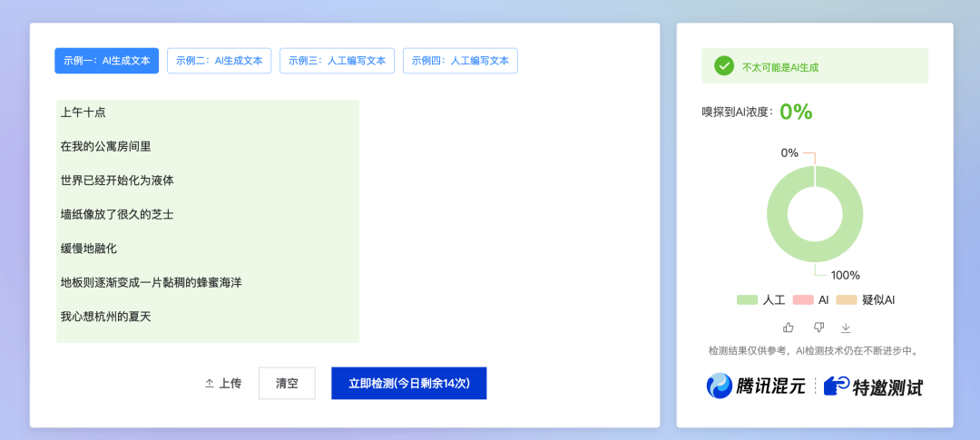Click the thumbs down feedback icon

pyautogui.click(x=818, y=327)
